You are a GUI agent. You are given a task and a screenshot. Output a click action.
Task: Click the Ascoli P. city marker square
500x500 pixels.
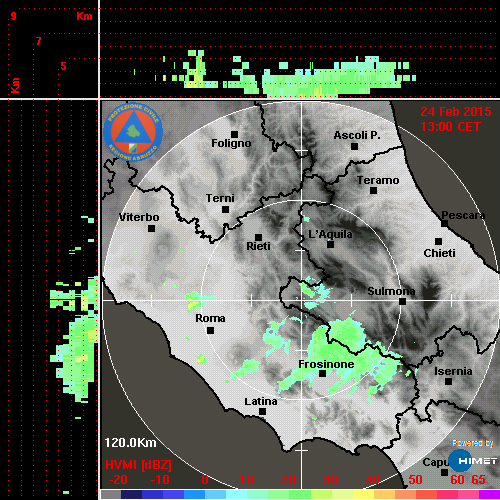tap(355, 146)
